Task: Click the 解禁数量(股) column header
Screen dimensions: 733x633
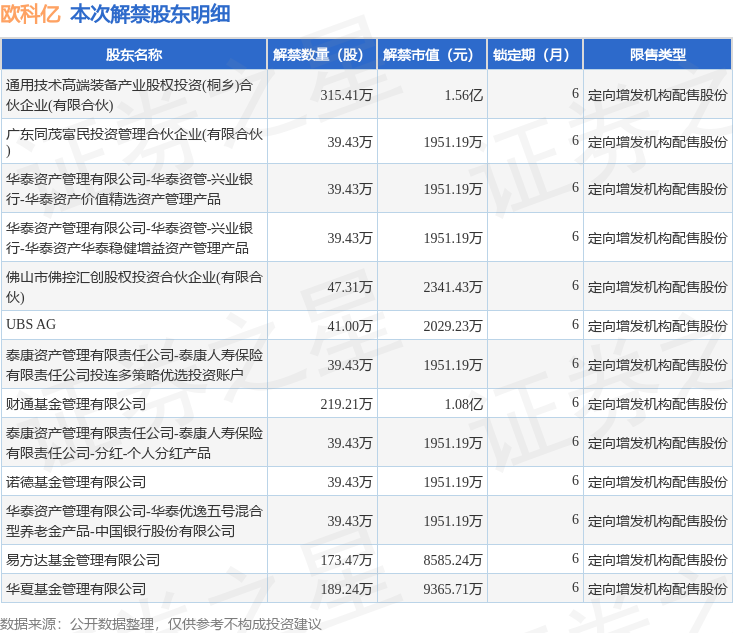Action: (322, 55)
